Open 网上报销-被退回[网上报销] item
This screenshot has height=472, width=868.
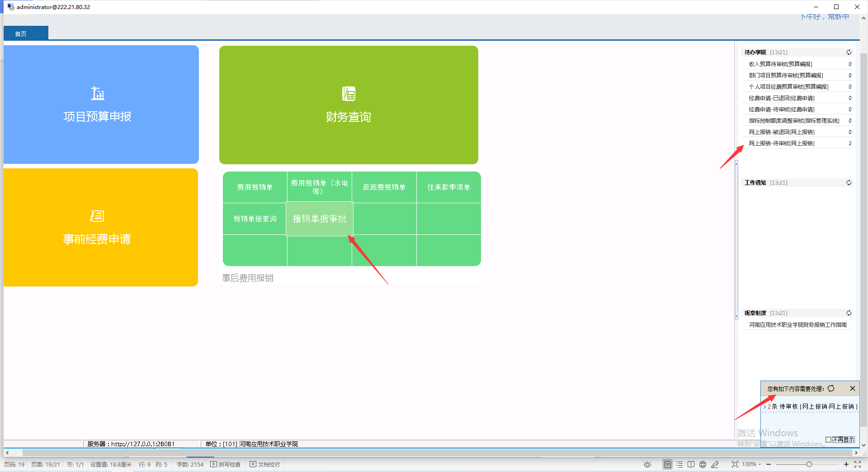coord(797,132)
